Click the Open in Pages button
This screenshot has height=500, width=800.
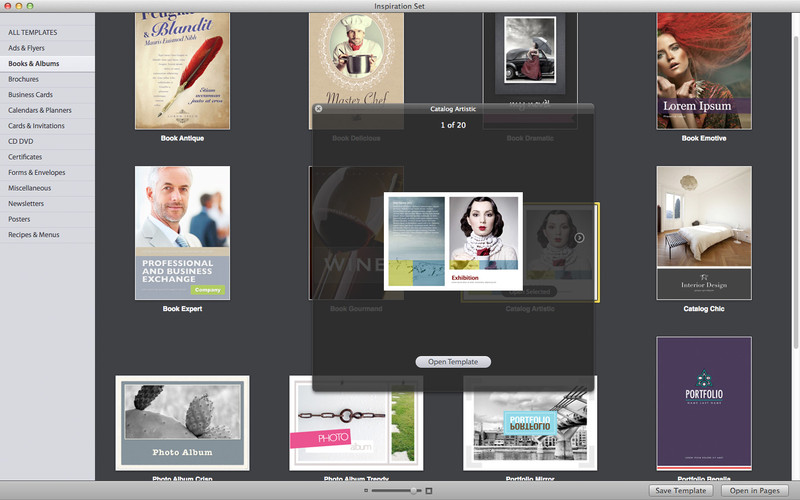point(755,491)
